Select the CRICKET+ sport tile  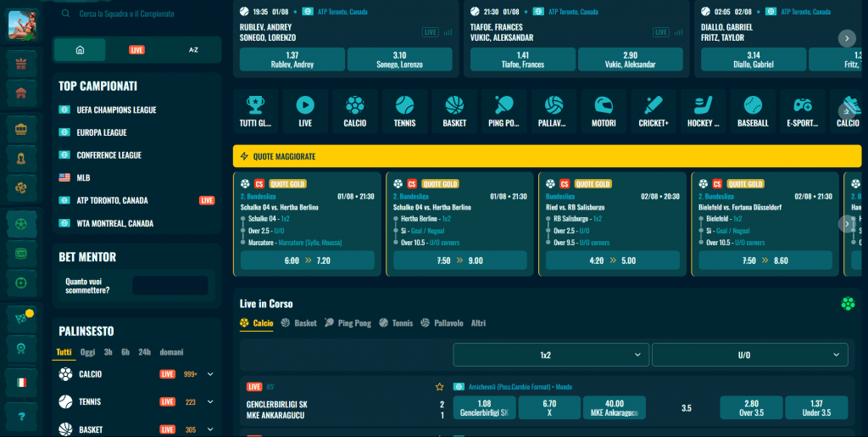(x=654, y=111)
